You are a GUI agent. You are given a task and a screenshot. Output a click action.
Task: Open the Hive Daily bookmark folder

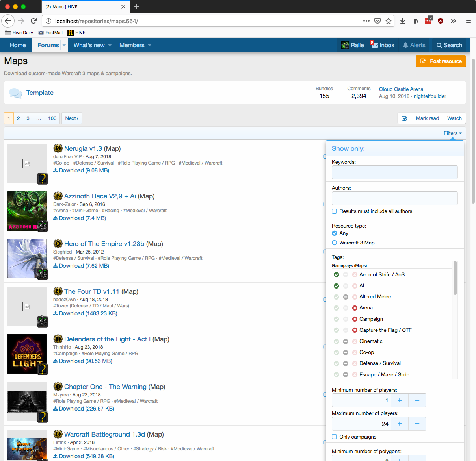point(19,33)
